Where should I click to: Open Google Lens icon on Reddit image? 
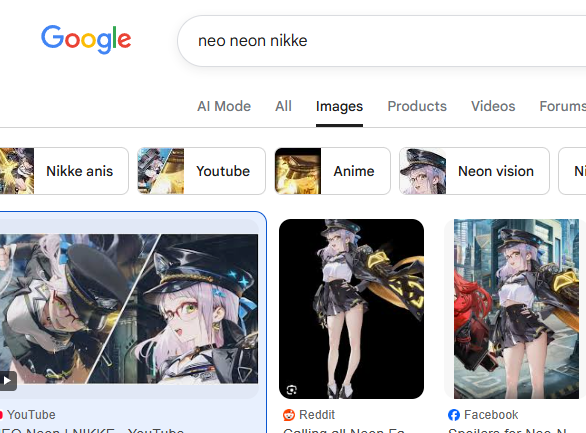292,390
